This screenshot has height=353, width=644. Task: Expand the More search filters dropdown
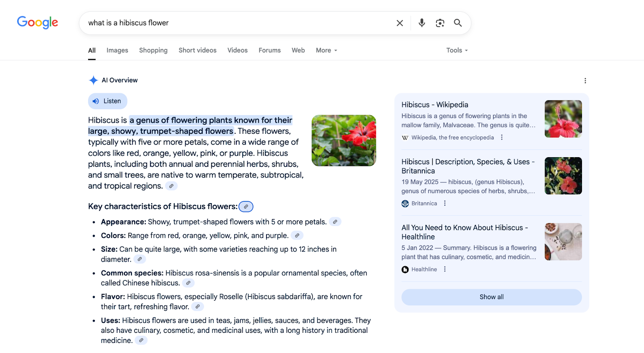click(x=326, y=50)
